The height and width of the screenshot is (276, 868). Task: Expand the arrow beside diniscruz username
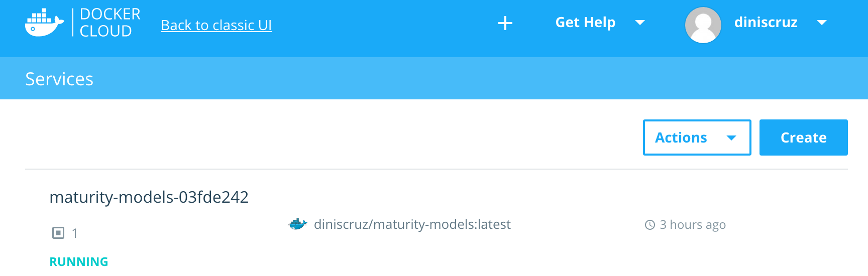tap(822, 23)
